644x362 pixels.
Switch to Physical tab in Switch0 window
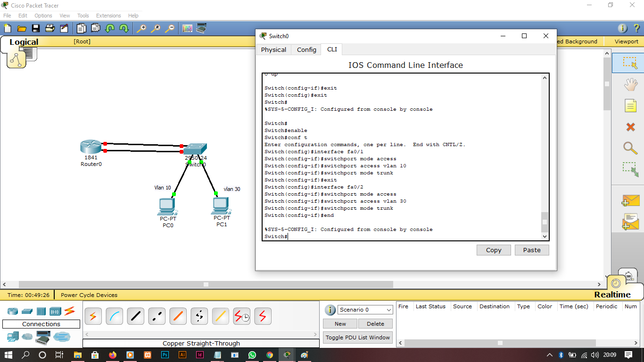coord(273,49)
